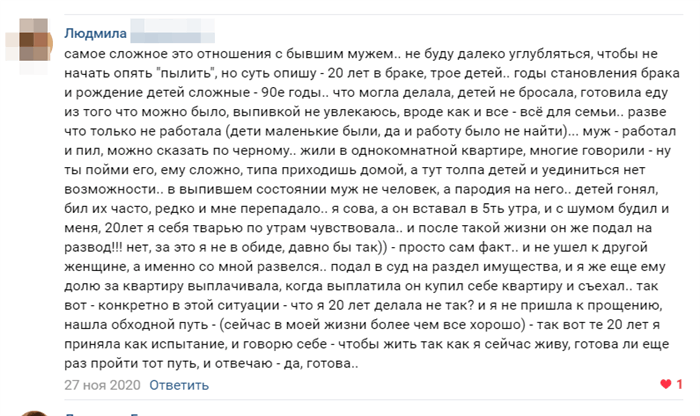
Task: Click the first comment line starting 'самое сложное'
Action: click(361, 54)
